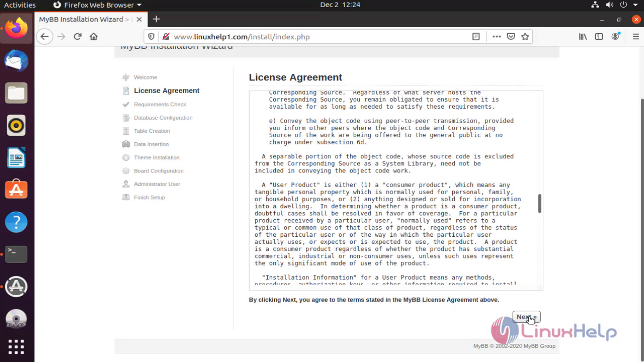Click the Welcome step icon
This screenshot has height=362, width=644.
coord(126,77)
